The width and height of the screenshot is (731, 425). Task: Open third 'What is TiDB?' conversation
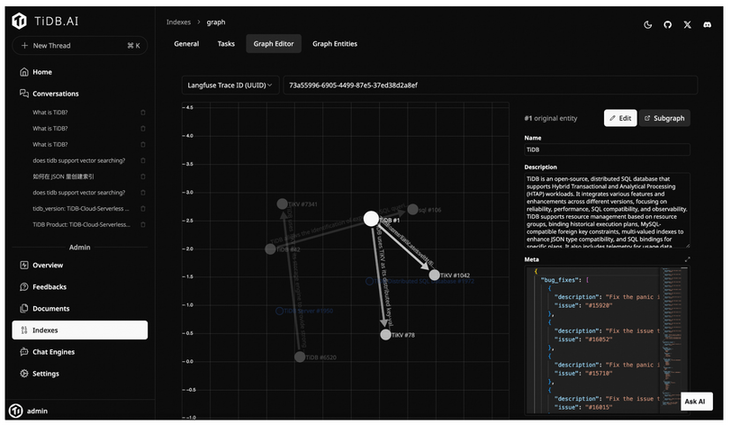[x=50, y=144]
